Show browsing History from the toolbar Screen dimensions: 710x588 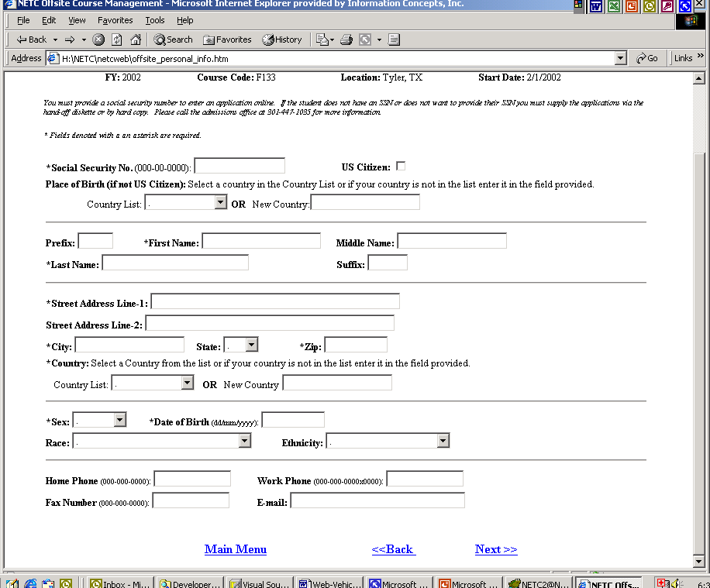coord(282,40)
